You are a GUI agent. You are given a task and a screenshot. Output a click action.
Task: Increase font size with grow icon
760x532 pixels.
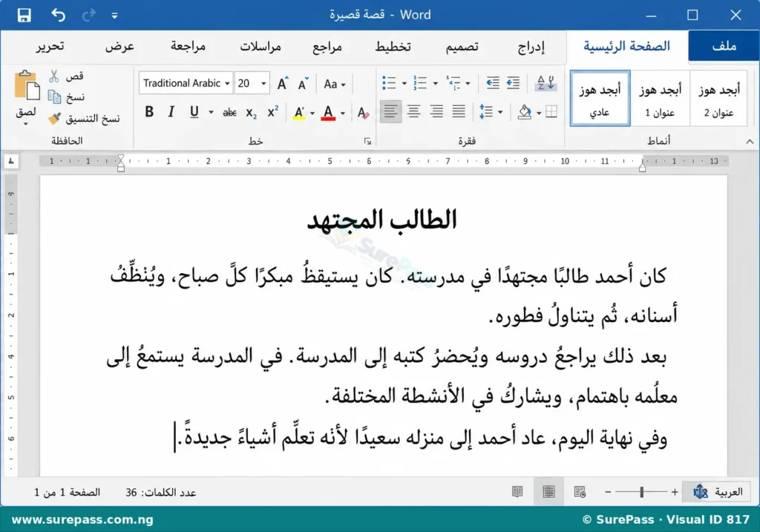pos(282,83)
